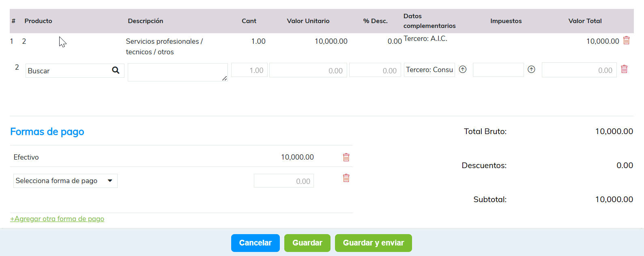Delete the empty payment method row
Screen dimensions: 644x256
(x=346, y=178)
